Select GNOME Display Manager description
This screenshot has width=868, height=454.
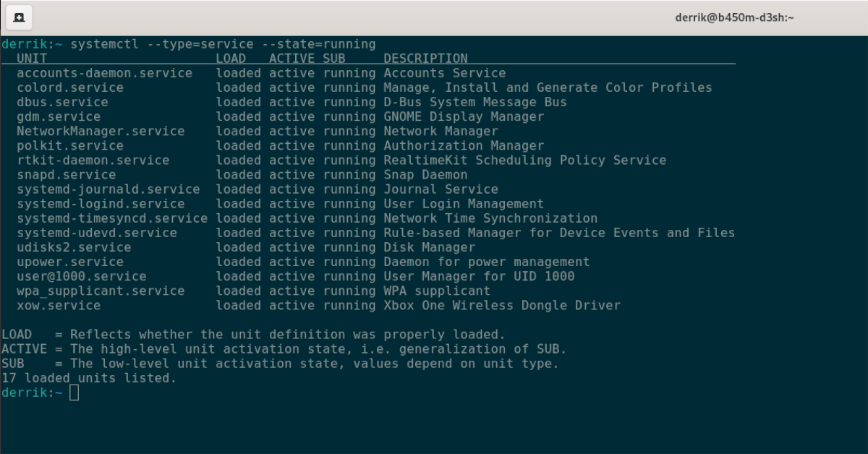[464, 116]
